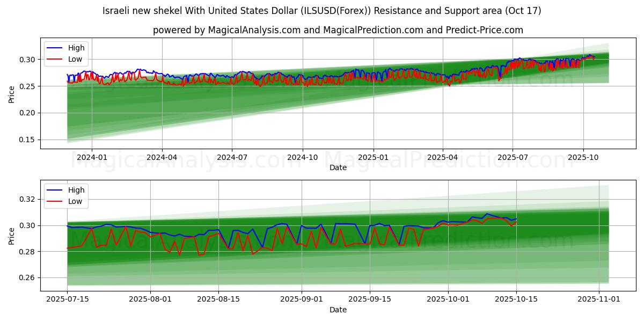Viewport: 644px width, 322px height.
Task: Click the Date axis label under the bottom chart
Action: 338,310
